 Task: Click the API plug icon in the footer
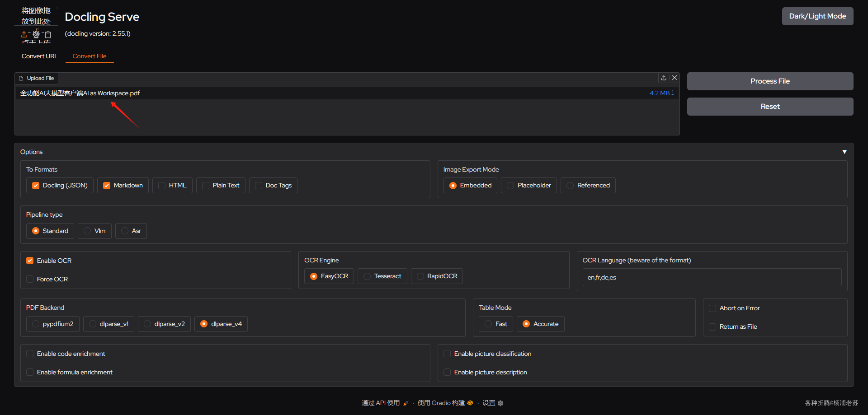pos(406,403)
